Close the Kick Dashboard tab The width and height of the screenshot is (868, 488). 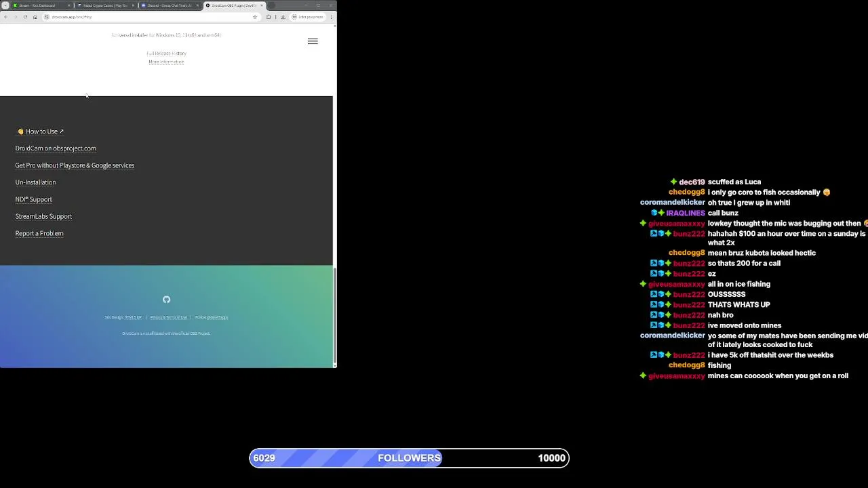pyautogui.click(x=69, y=5)
